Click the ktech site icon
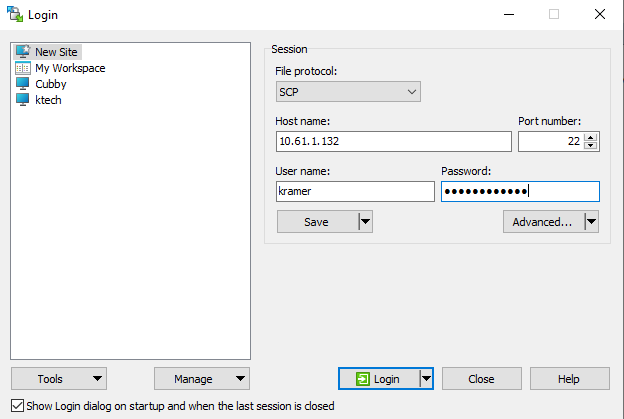624x419 pixels. pyautogui.click(x=23, y=100)
